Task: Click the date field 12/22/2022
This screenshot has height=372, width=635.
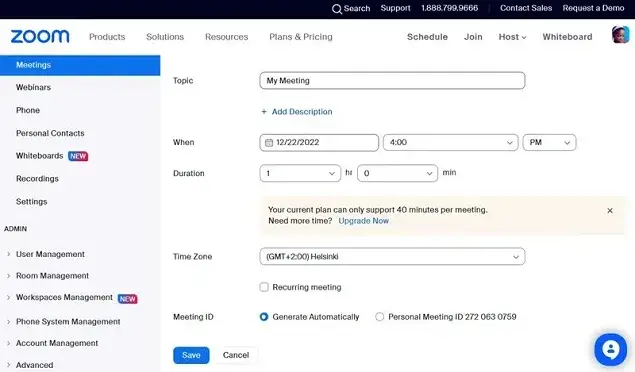Action: point(319,142)
